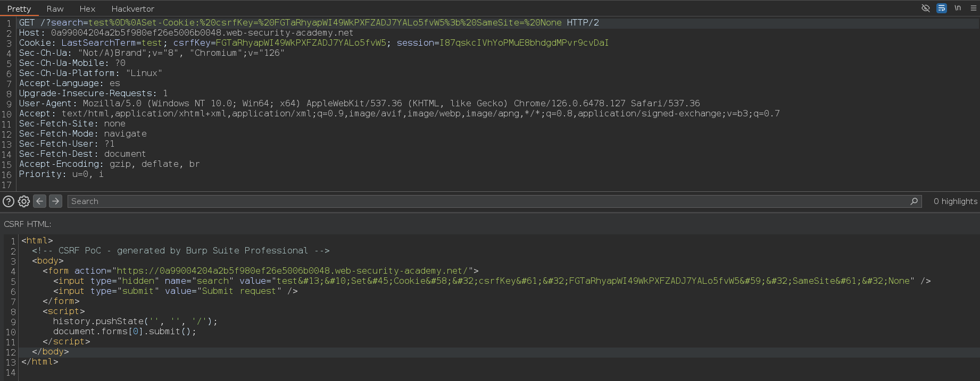Click the Host header line

186,33
